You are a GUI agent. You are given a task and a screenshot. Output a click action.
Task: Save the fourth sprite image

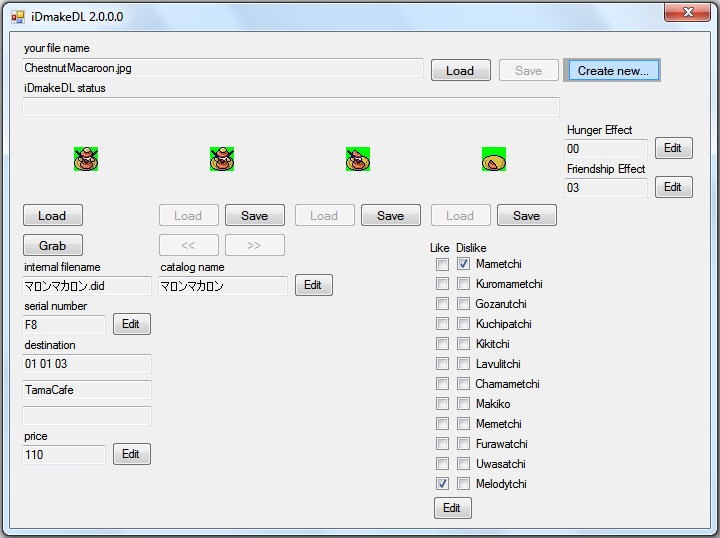point(527,215)
